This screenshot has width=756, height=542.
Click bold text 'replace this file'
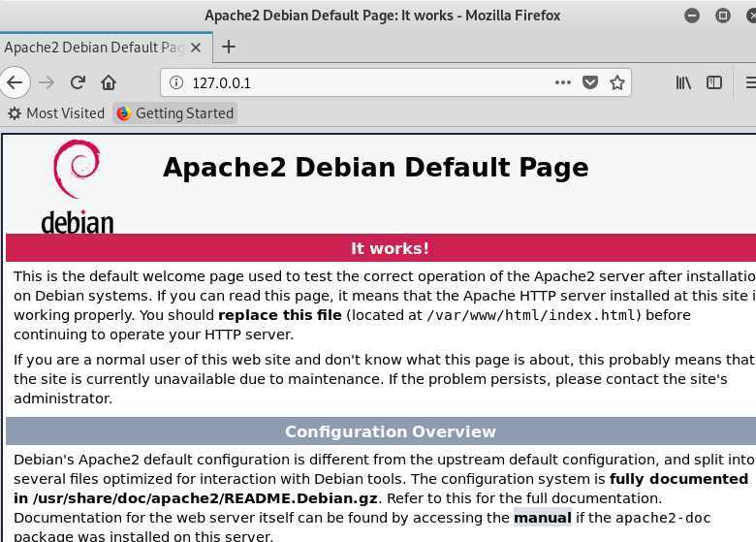tap(280, 315)
